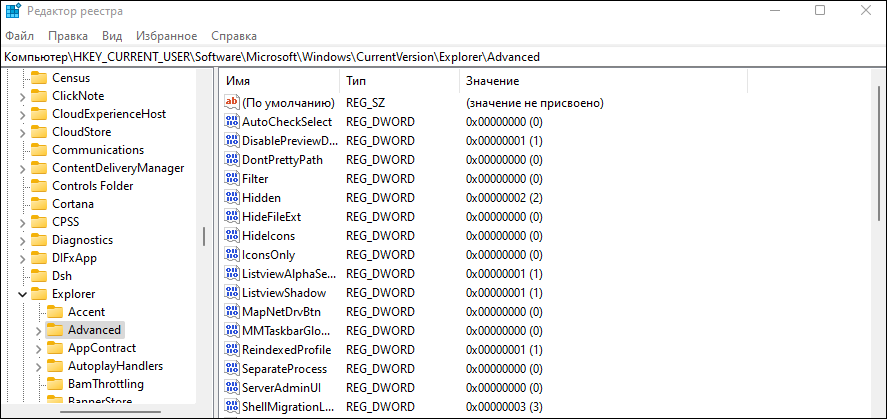Viewport: 887px width, 419px height.
Task: Select the Hidden value name
Action: tap(261, 198)
